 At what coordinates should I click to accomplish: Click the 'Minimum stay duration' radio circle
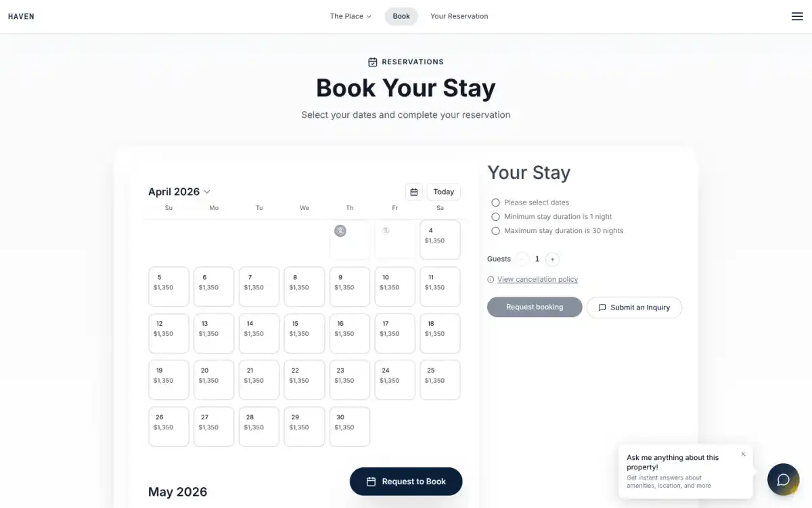pos(495,217)
